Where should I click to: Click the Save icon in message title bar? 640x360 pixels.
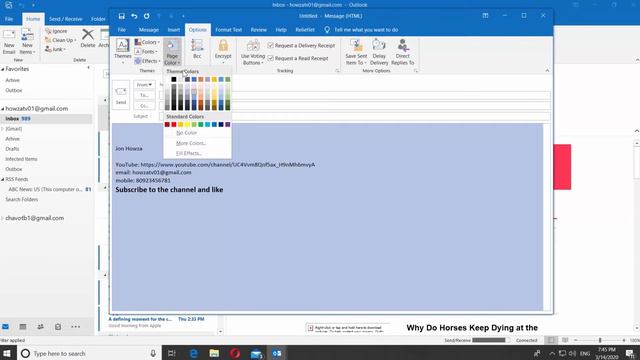[121, 16]
